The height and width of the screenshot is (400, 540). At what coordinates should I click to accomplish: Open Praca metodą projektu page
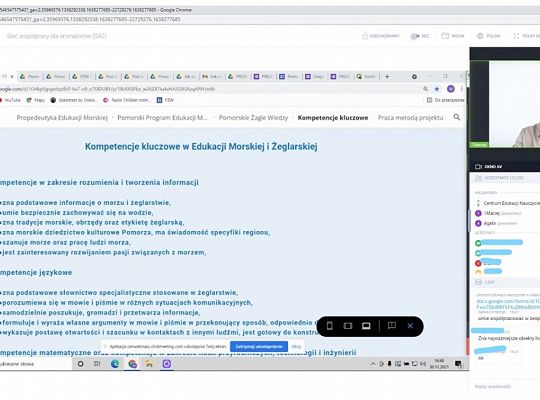point(410,117)
